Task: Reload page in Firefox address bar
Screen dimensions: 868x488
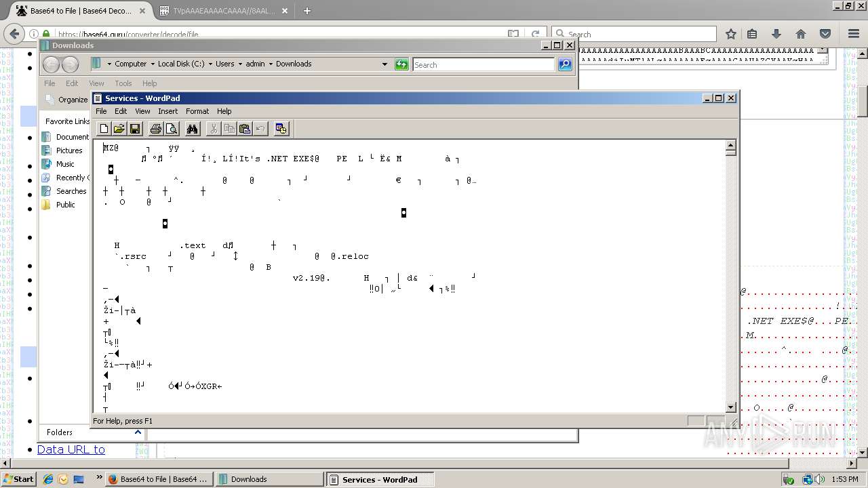Action: pyautogui.click(x=535, y=34)
